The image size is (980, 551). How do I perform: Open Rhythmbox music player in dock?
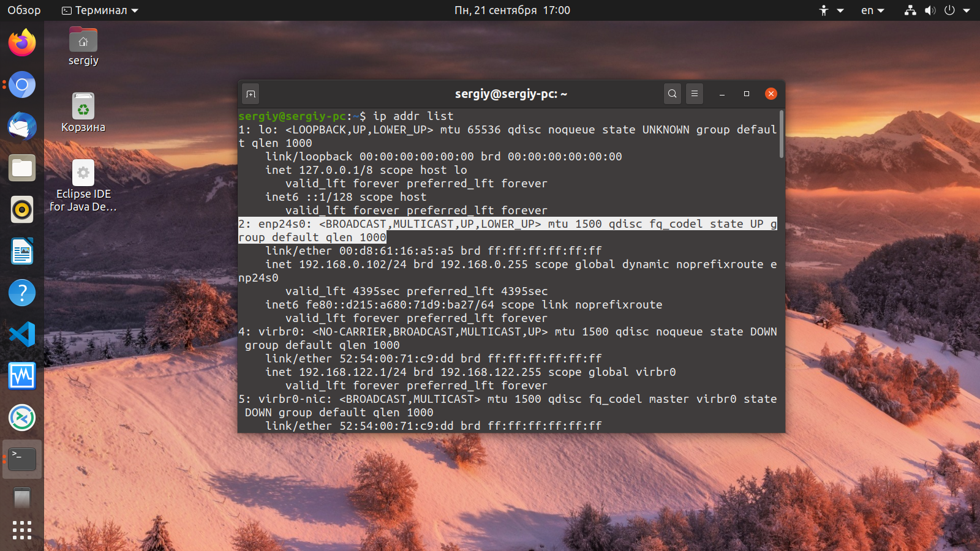[x=22, y=209]
